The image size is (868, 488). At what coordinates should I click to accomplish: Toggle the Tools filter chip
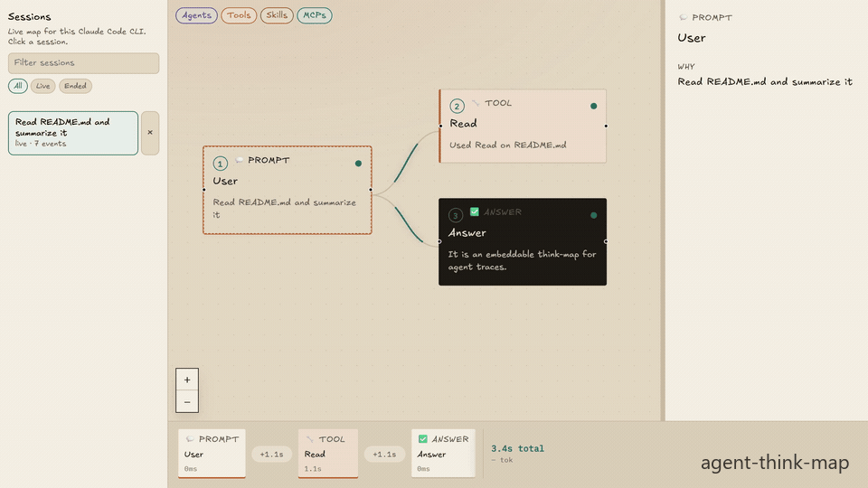(239, 15)
